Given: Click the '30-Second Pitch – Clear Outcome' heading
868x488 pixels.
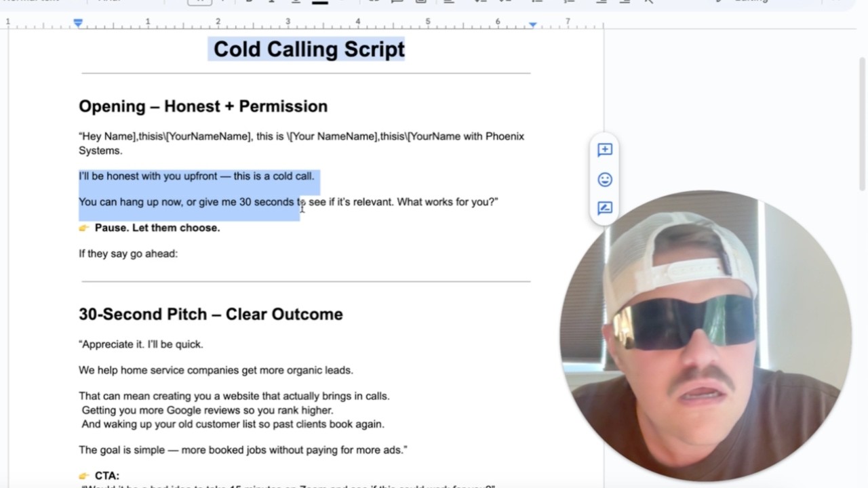Looking at the screenshot, I should 211,314.
